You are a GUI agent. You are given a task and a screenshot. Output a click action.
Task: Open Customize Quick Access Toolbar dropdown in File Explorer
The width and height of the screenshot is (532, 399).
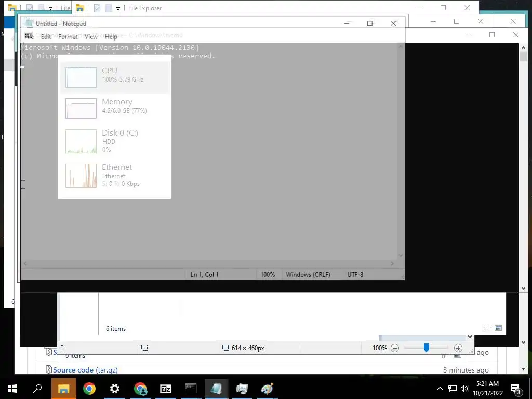pyautogui.click(x=118, y=8)
